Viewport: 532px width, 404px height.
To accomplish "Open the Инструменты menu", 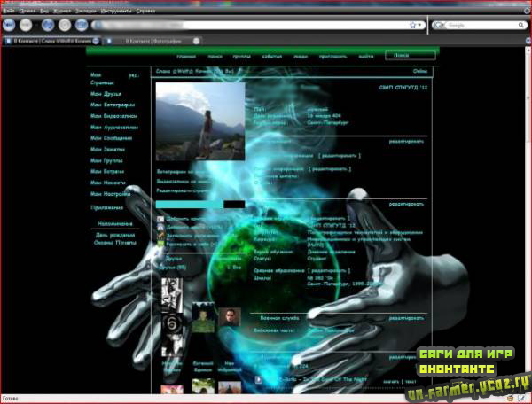I will pyautogui.click(x=116, y=11).
